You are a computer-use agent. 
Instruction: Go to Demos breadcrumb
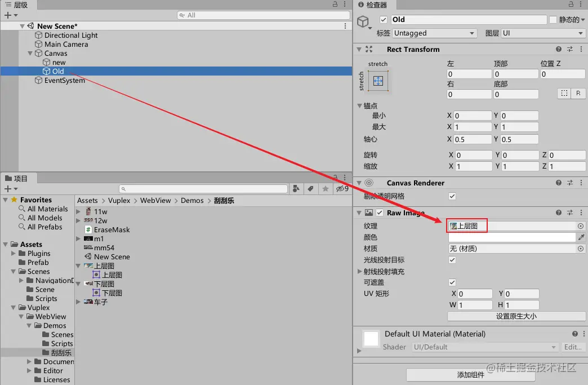click(x=192, y=200)
